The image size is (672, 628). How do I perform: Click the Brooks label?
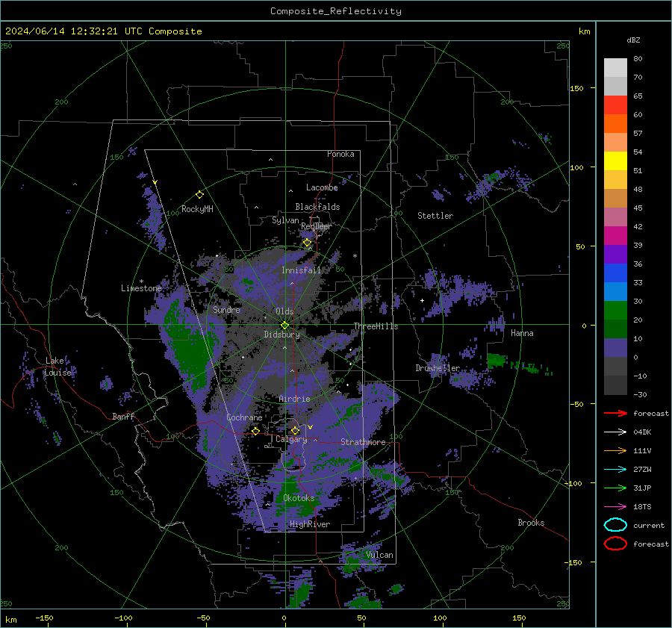pos(531,523)
